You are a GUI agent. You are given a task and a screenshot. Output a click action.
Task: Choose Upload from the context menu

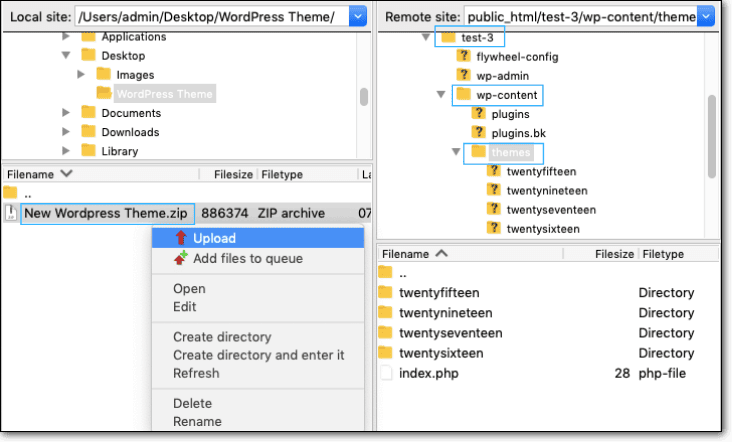pos(258,238)
